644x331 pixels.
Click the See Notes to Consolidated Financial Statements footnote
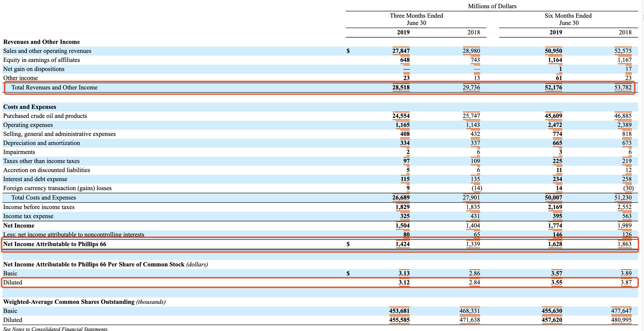click(x=56, y=329)
